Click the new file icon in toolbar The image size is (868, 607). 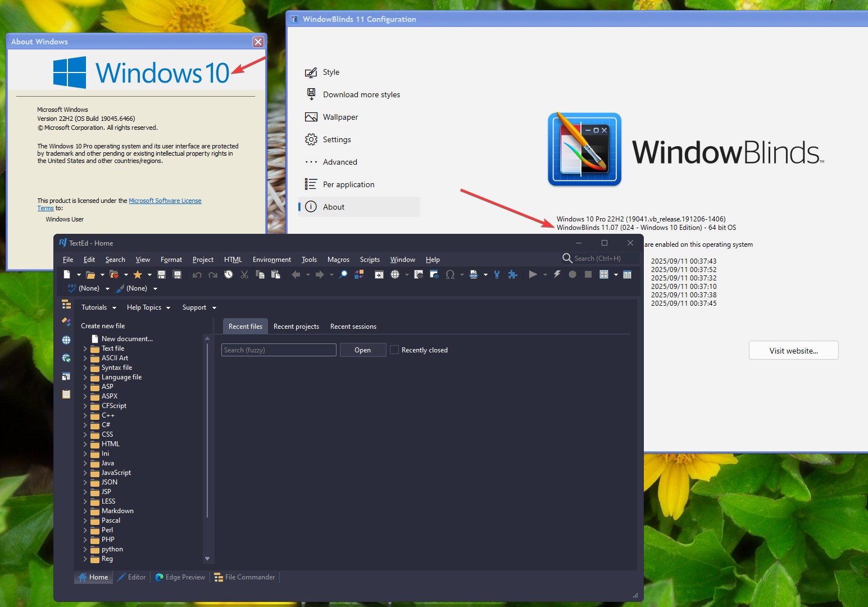67,274
